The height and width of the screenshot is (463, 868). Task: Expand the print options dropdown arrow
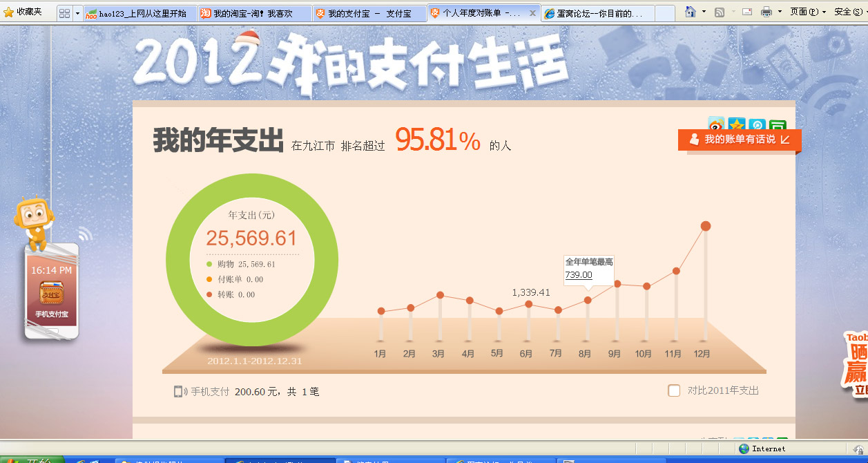(x=780, y=12)
